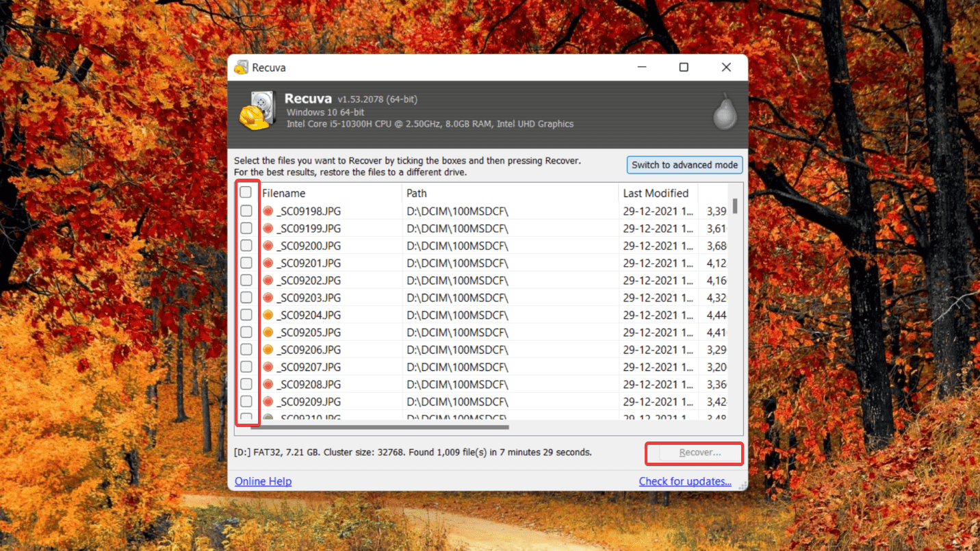Sort the list by Path column
The width and height of the screenshot is (980, 551).
511,193
